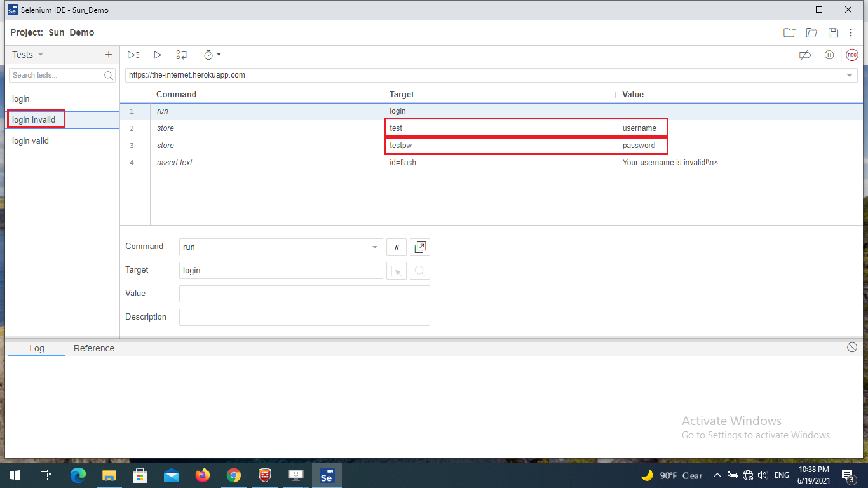
Task: Open the project more options menu
Action: pyautogui.click(x=851, y=32)
